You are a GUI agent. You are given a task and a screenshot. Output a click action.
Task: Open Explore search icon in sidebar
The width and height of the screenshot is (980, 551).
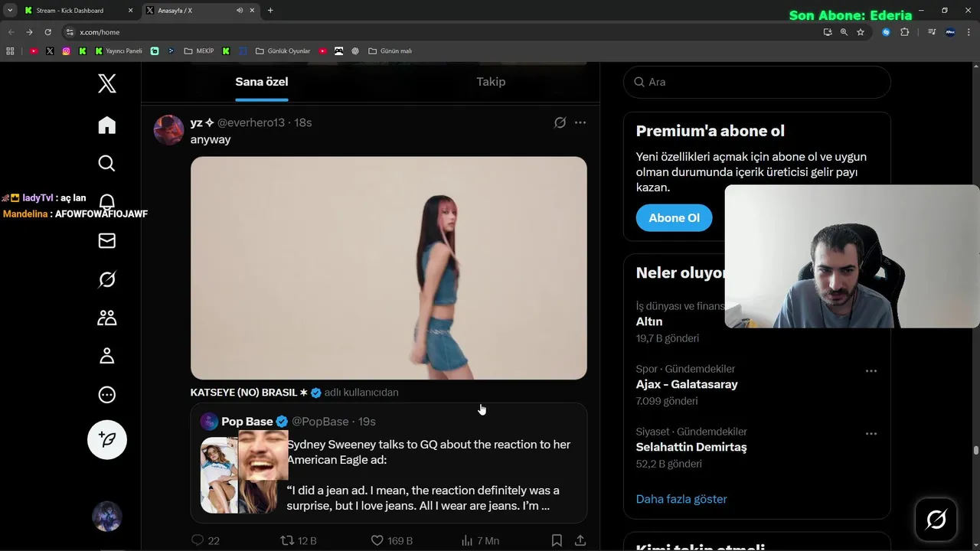tap(107, 163)
